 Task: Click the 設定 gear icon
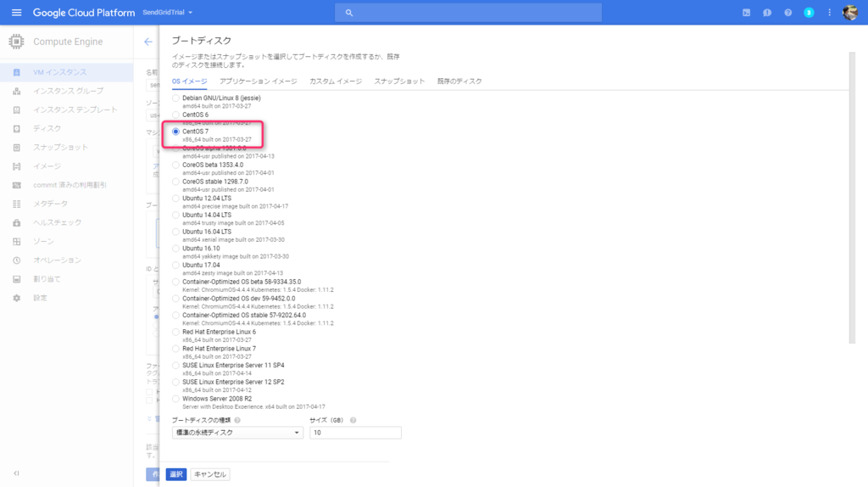17,298
